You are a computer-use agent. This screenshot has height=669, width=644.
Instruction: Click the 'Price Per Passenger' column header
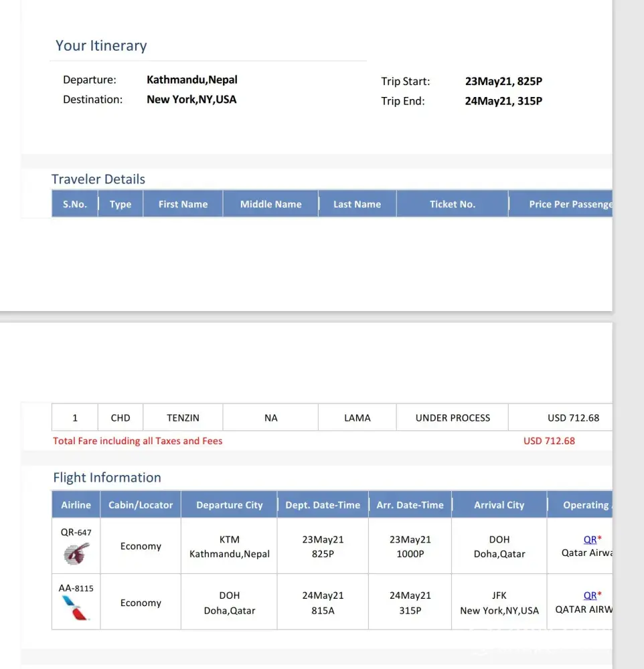(x=560, y=204)
